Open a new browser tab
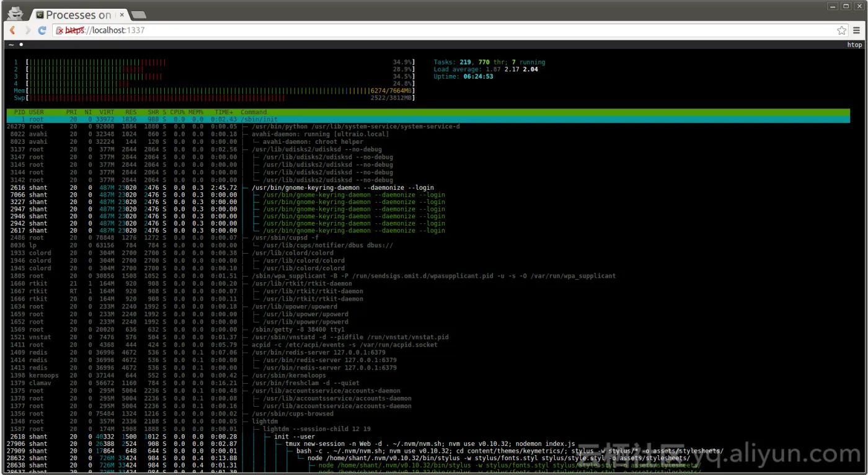This screenshot has height=475, width=868. pos(139,15)
